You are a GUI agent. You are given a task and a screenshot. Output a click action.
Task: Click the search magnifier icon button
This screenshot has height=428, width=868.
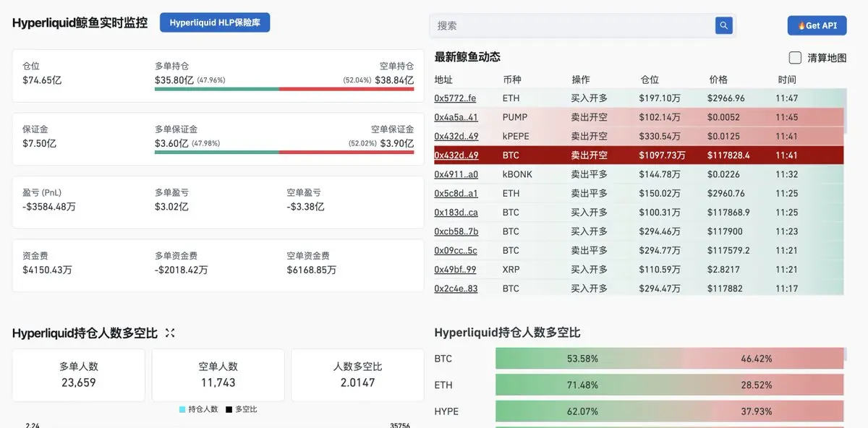point(723,25)
